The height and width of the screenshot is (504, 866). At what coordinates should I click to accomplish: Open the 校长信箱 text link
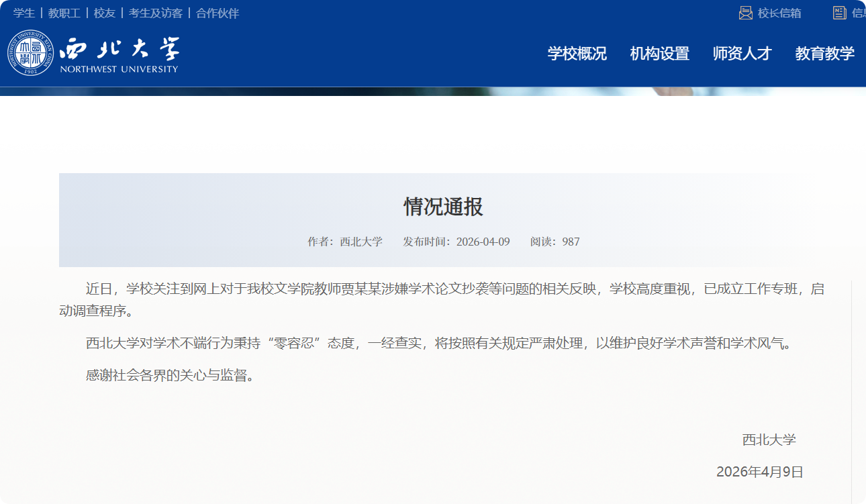pyautogui.click(x=779, y=13)
